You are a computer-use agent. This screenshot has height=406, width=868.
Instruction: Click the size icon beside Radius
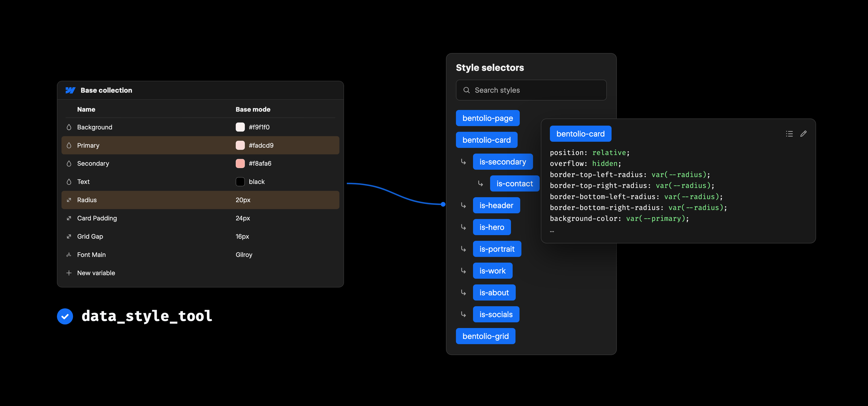tap(69, 200)
